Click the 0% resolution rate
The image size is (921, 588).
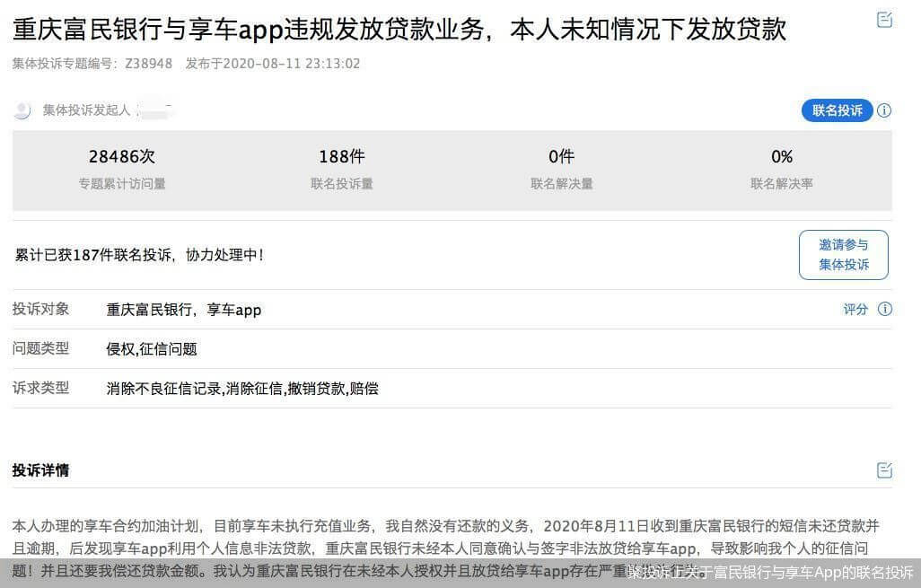[x=782, y=156]
